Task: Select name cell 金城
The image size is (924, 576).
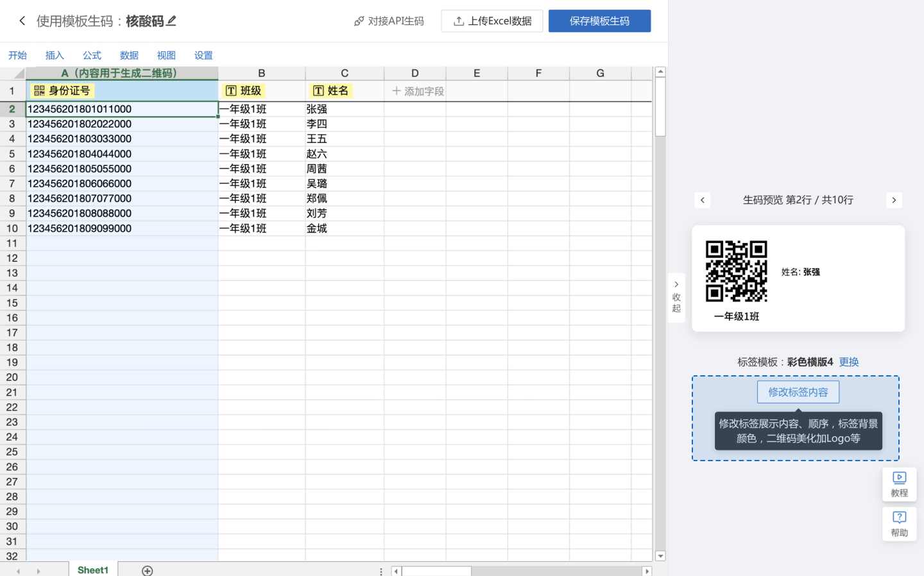Action: 345,228
